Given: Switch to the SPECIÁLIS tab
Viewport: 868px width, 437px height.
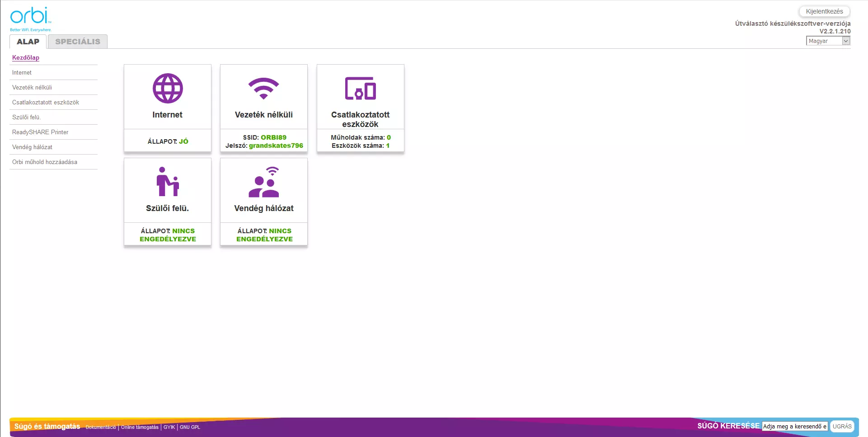Looking at the screenshot, I should click(78, 42).
